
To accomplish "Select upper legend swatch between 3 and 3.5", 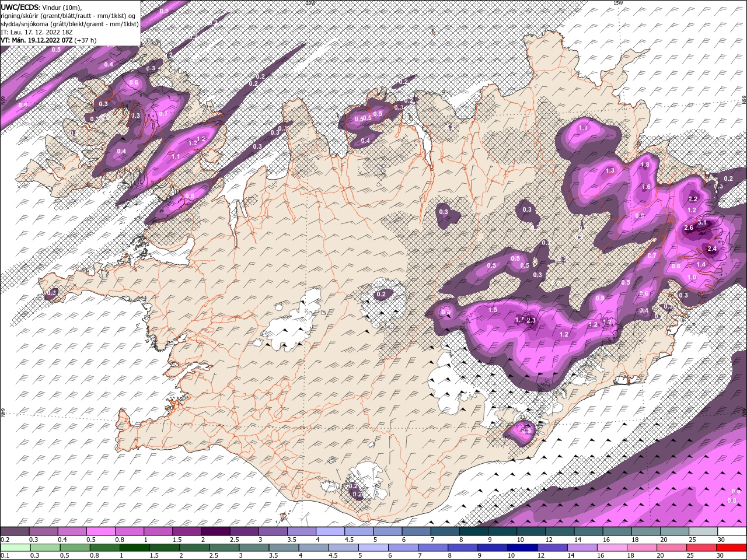I will coord(273,531).
